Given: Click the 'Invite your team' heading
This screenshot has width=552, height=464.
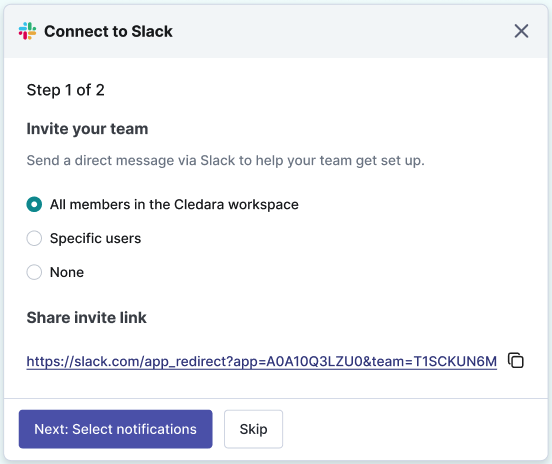Looking at the screenshot, I should (87, 129).
